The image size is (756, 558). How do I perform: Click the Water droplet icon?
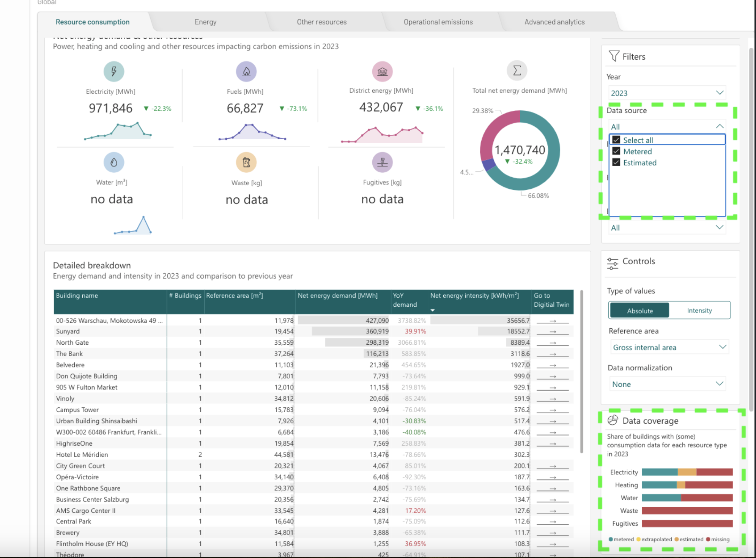click(114, 162)
